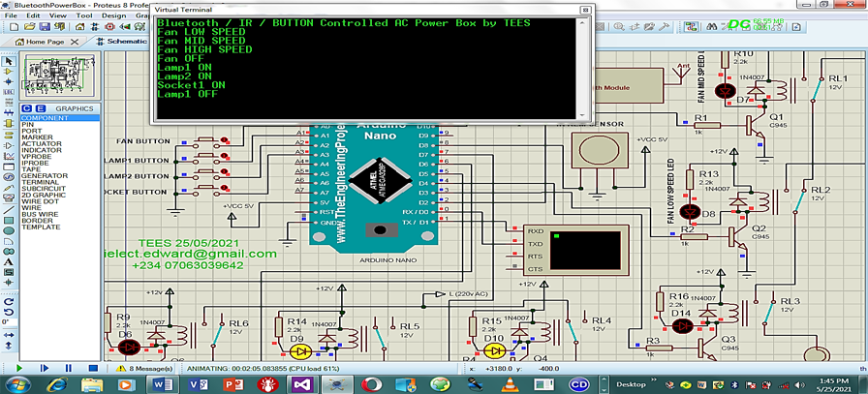Select the 2D text 'A' tool
Viewport: 868px width, 394px height.
pyautogui.click(x=8, y=261)
